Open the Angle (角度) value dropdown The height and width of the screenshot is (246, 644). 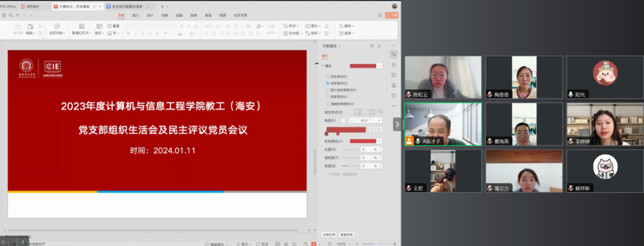point(365,120)
